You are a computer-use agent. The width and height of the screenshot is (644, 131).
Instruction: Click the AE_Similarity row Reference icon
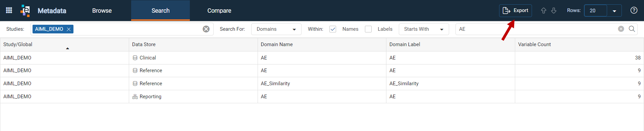tap(135, 84)
